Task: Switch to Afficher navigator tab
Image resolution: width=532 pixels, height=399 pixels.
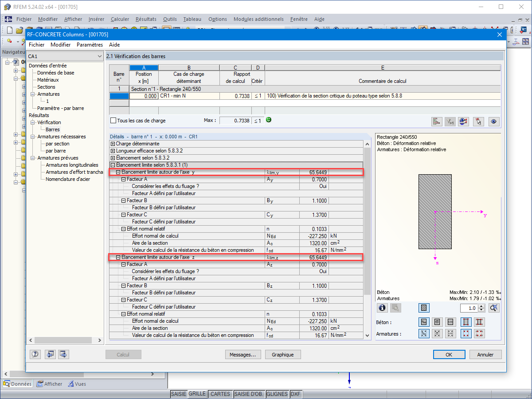Action: coord(49,384)
